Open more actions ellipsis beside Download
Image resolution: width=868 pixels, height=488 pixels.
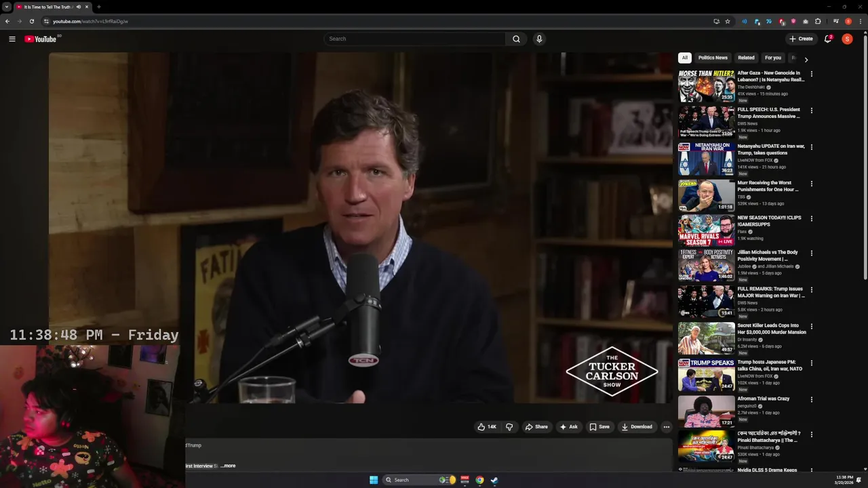click(666, 427)
